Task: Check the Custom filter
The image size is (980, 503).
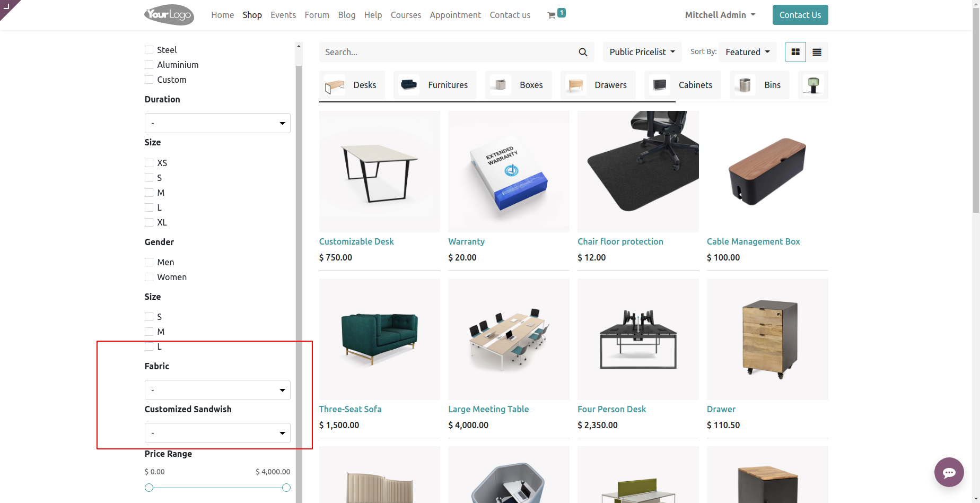Action: click(x=149, y=80)
